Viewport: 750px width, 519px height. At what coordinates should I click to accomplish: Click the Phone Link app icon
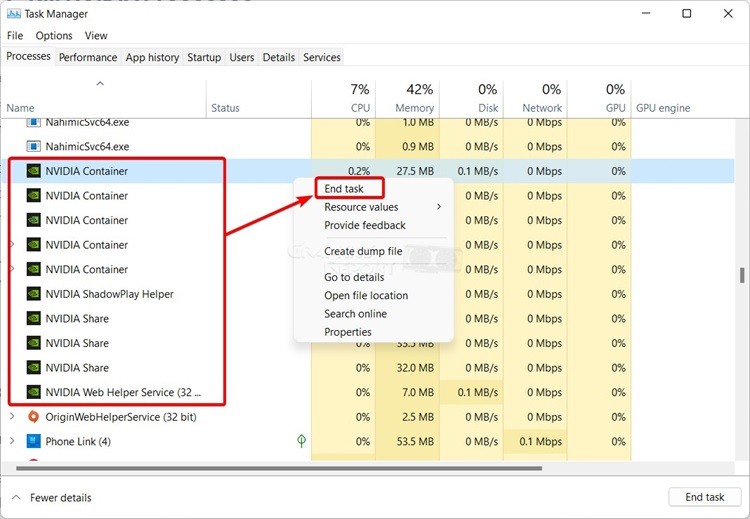pyautogui.click(x=33, y=441)
